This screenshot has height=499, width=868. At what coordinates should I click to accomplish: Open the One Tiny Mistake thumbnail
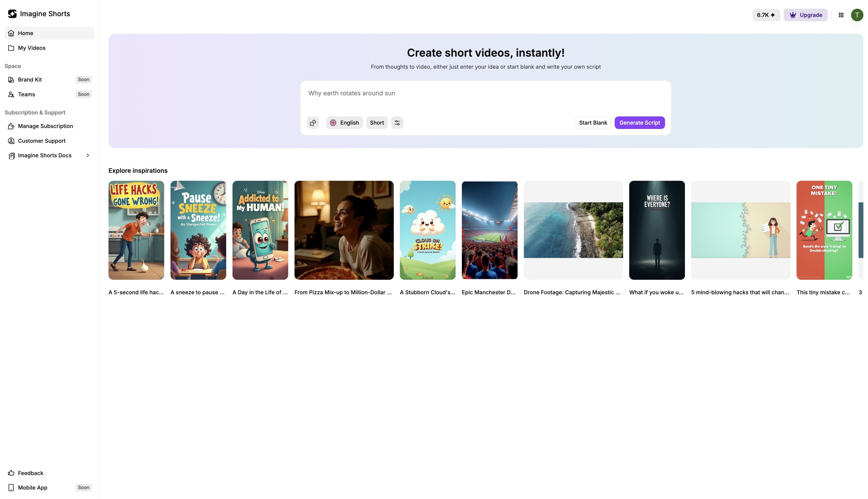824,230
